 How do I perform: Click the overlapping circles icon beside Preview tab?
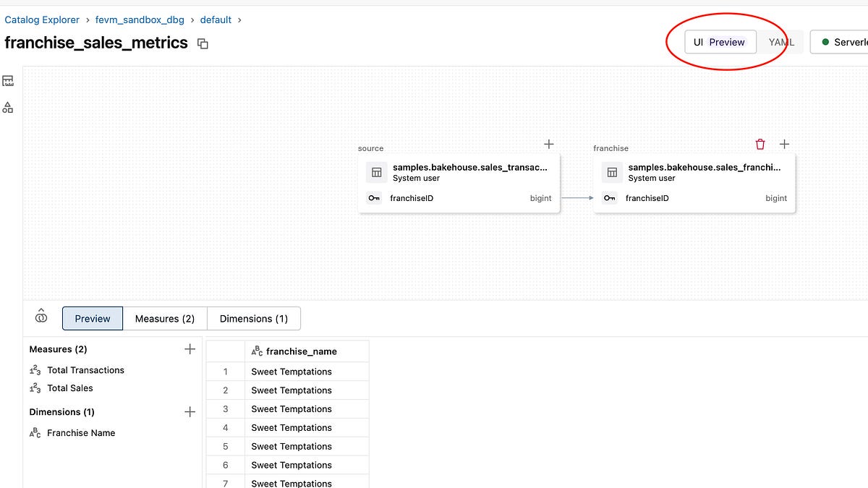41,316
